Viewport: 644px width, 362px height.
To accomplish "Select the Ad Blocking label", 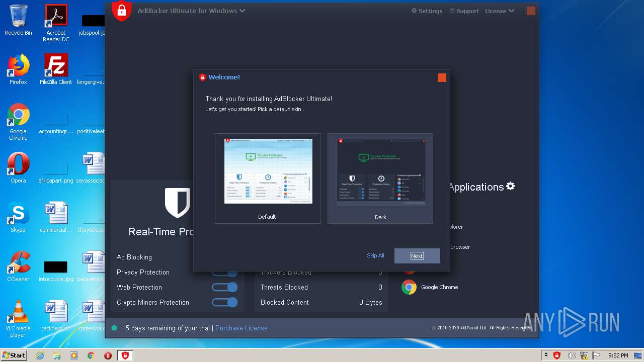I will coord(134,257).
